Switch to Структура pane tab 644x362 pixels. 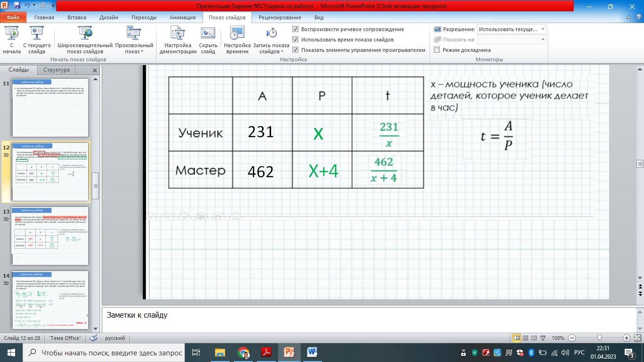(x=57, y=70)
